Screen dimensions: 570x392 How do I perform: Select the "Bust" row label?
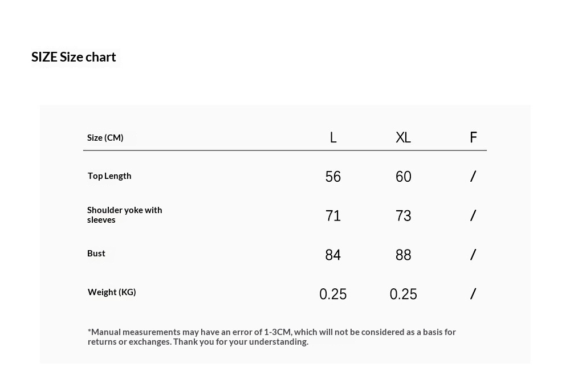[x=96, y=254]
